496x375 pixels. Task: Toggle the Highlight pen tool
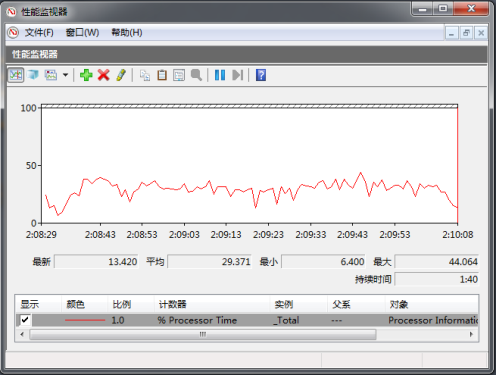coord(121,75)
